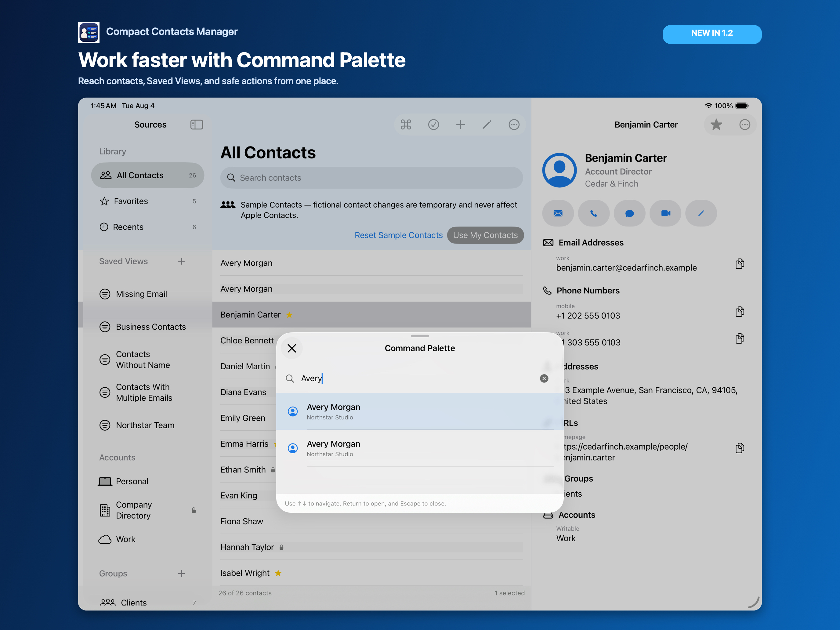The width and height of the screenshot is (840, 630).
Task: Open Northstar Team saved view
Action: click(x=147, y=425)
